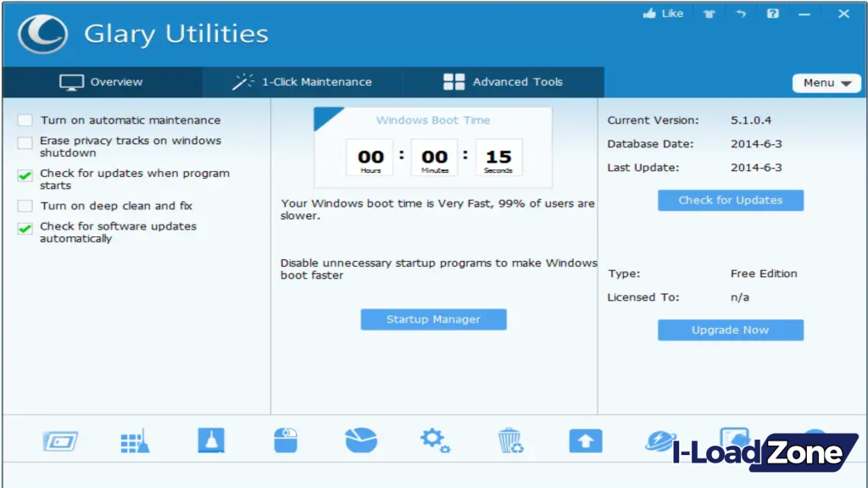Check Erase privacy tracks on windows shutdown
Viewport: 868px width, 488px height.
[x=25, y=143]
